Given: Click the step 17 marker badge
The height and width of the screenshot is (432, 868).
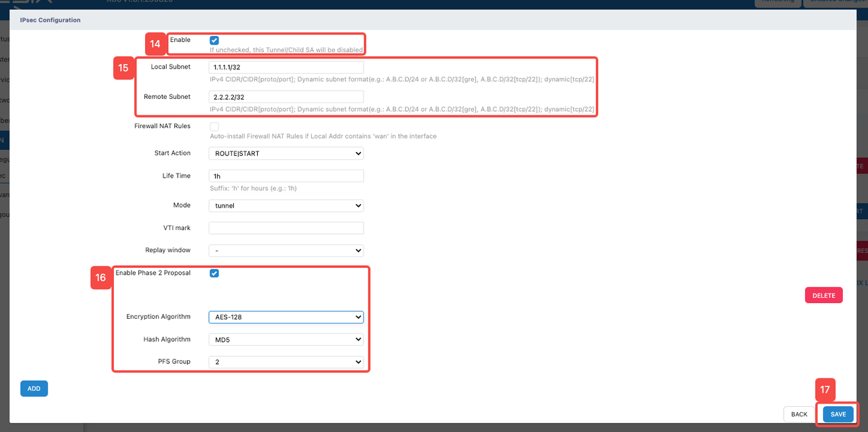Looking at the screenshot, I should point(825,390).
